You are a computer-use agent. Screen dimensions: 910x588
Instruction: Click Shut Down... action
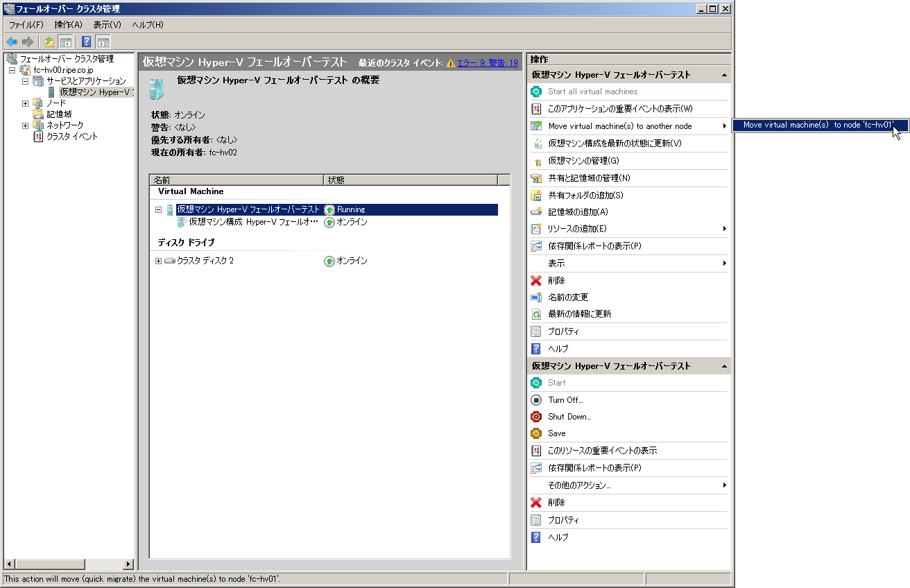click(569, 417)
